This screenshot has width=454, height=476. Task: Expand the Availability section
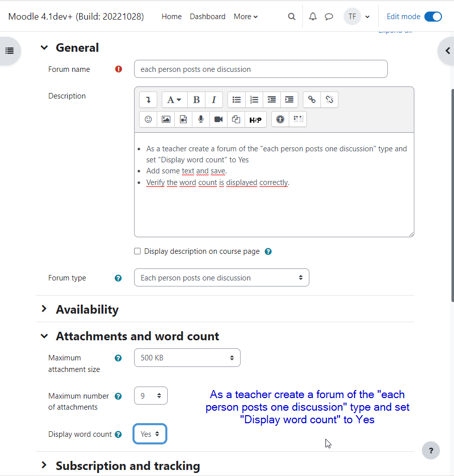[44, 309]
